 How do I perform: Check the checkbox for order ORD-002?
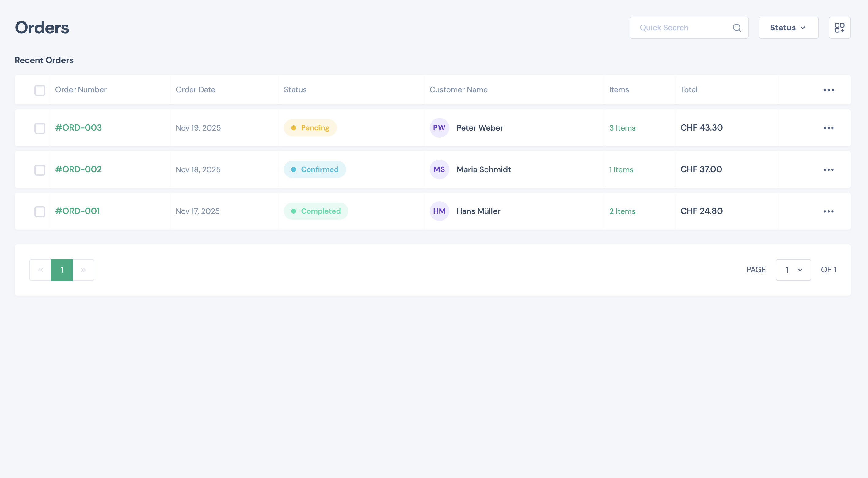(40, 170)
